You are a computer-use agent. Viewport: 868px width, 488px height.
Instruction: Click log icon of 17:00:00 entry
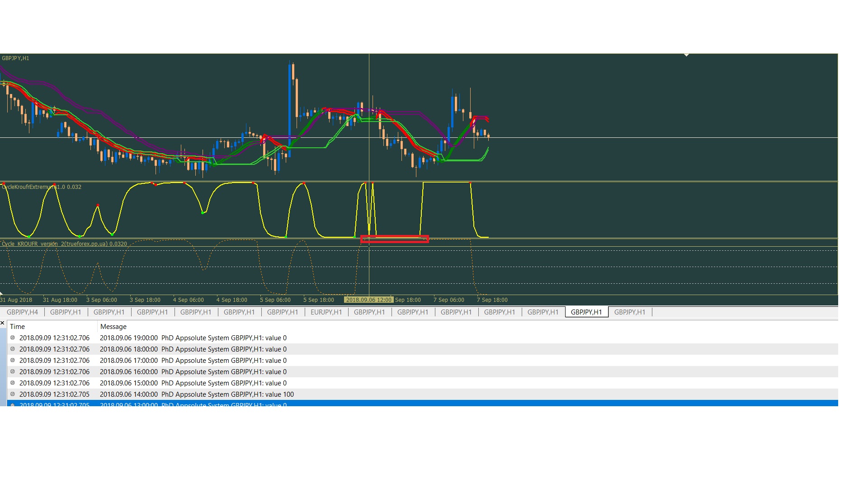click(13, 361)
